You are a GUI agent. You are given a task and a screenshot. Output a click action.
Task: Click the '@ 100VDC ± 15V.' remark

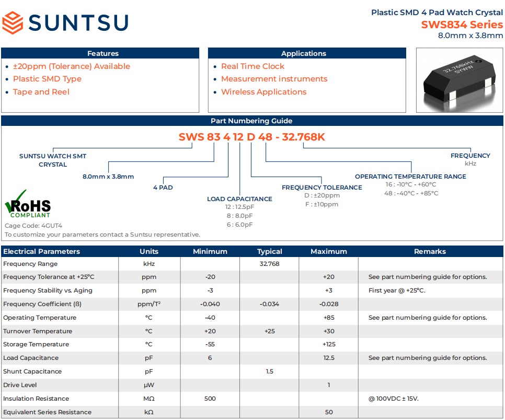(394, 399)
